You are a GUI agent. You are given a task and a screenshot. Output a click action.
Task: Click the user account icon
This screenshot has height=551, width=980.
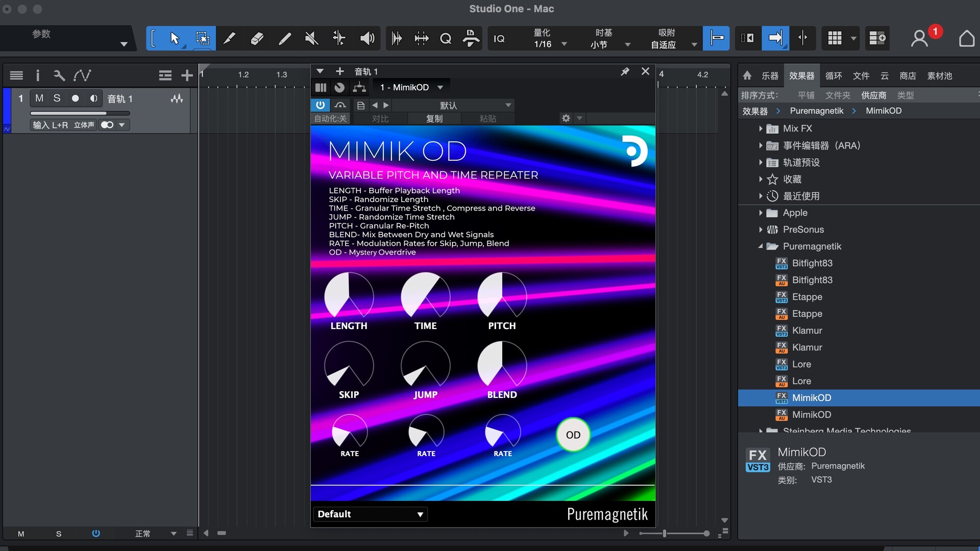point(919,39)
